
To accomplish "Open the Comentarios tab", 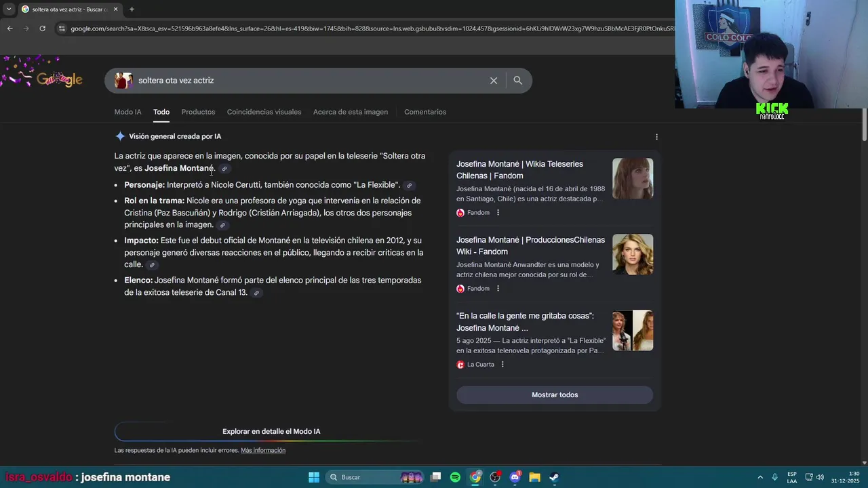I will pyautogui.click(x=425, y=112).
